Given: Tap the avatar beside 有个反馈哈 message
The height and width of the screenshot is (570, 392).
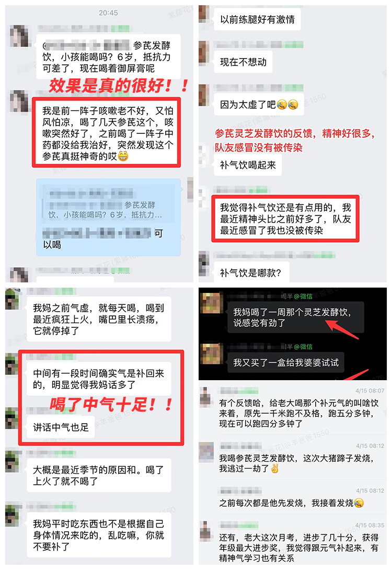Looking at the screenshot, I should click(x=206, y=396).
